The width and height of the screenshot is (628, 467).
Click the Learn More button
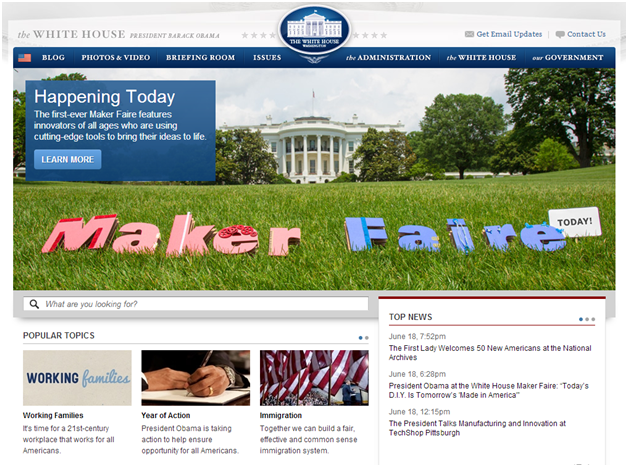pyautogui.click(x=68, y=159)
